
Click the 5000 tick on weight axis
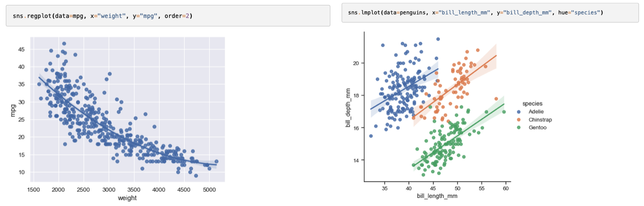coord(209,190)
